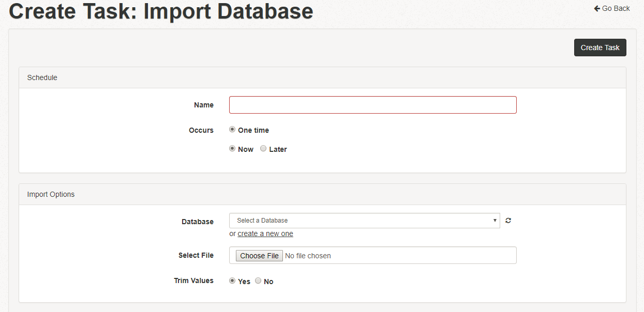Viewport: 644px width, 312px height.
Task: Follow the create a new one link
Action: tap(265, 233)
